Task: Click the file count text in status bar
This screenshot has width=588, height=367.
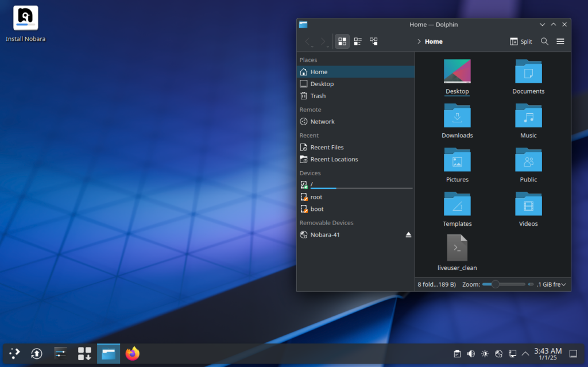Action: pyautogui.click(x=436, y=284)
